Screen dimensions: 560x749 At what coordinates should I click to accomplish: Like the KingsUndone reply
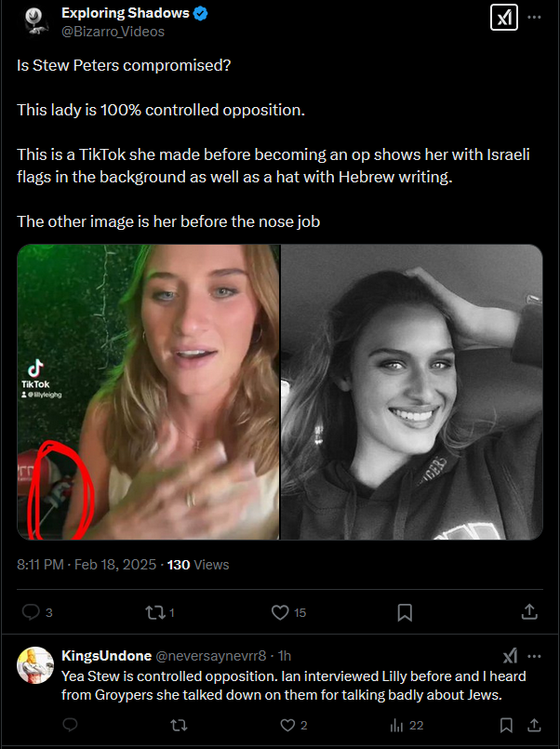[x=289, y=725]
